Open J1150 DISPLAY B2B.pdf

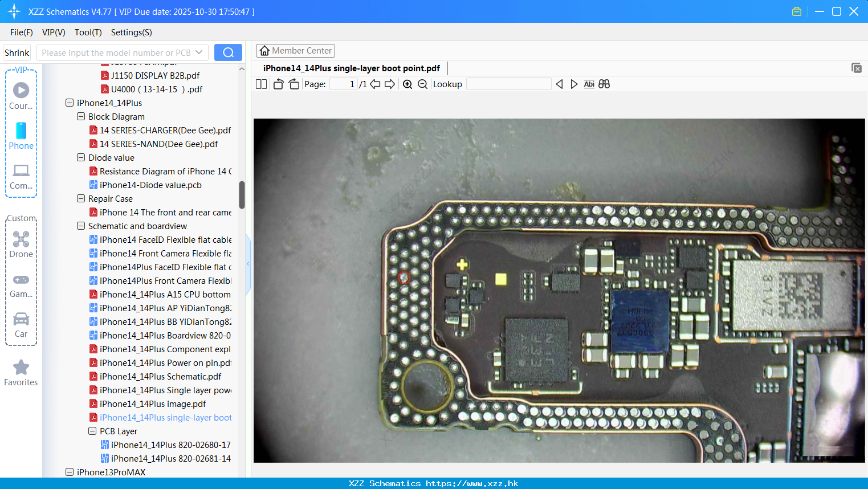[150, 76]
